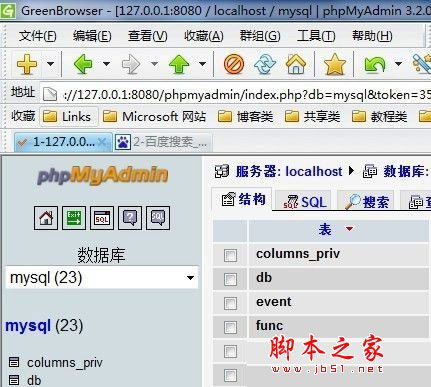Open the 教程类 favorites folder
This screenshot has height=387, width=431.
(379, 116)
